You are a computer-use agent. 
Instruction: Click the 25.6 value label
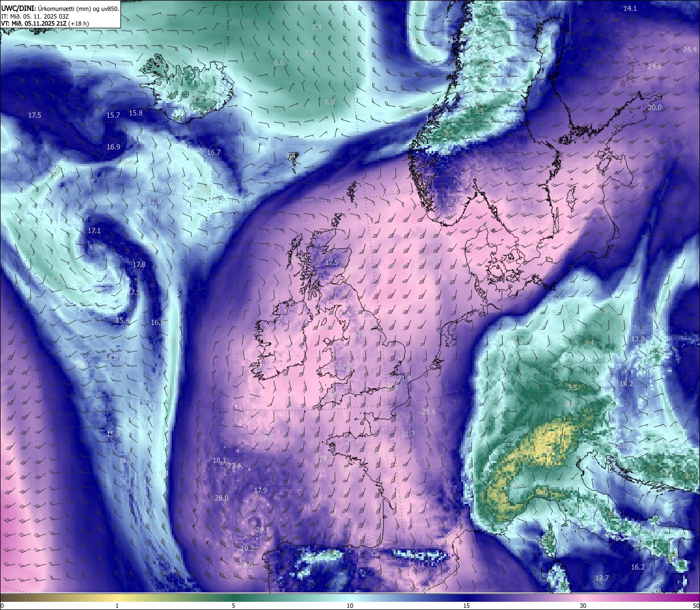tap(429, 411)
